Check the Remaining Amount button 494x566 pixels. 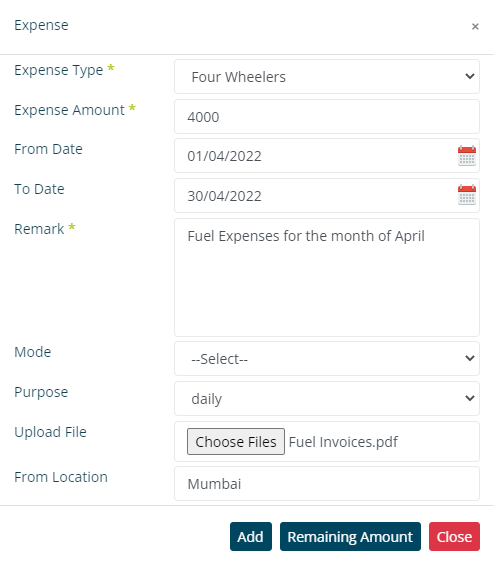(x=350, y=536)
